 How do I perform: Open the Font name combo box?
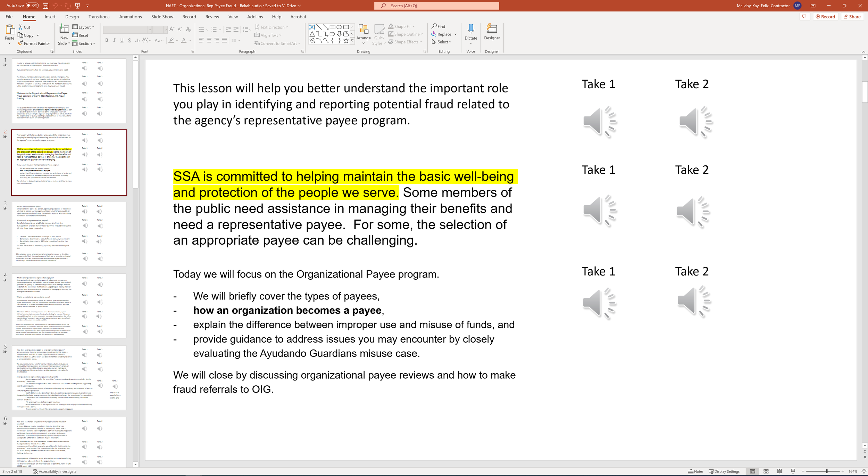tap(127, 30)
